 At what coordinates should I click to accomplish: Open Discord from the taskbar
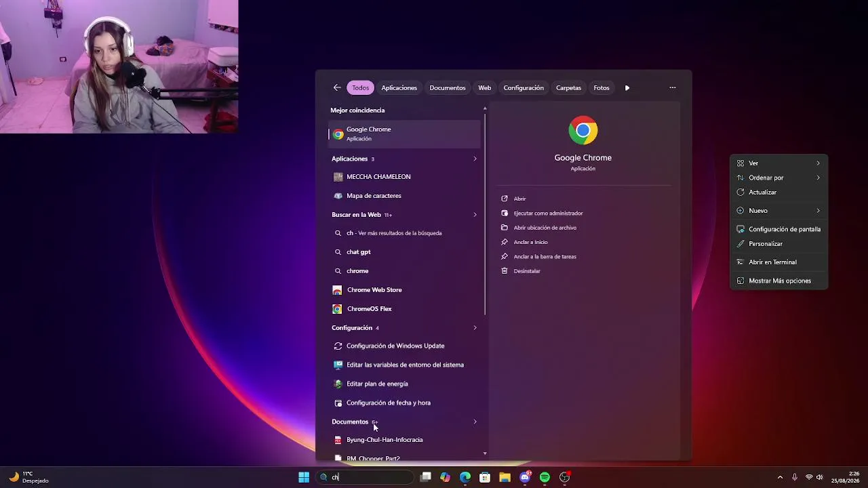click(525, 477)
